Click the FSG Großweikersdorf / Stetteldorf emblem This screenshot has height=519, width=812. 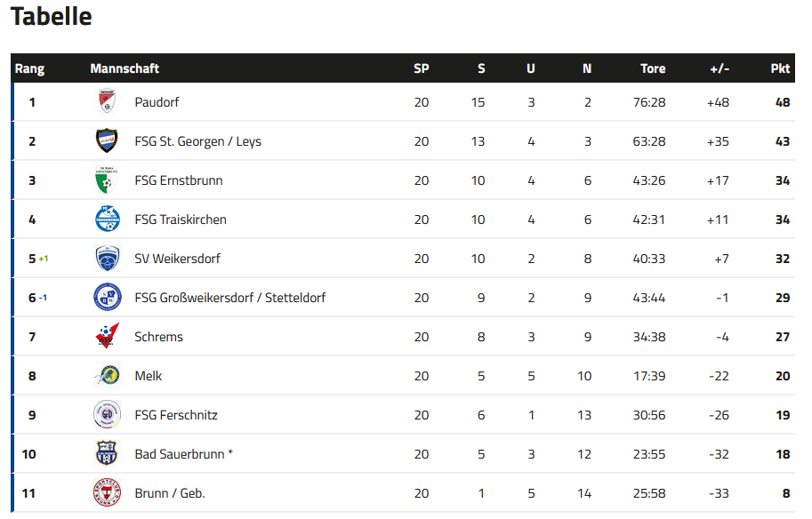tap(108, 297)
